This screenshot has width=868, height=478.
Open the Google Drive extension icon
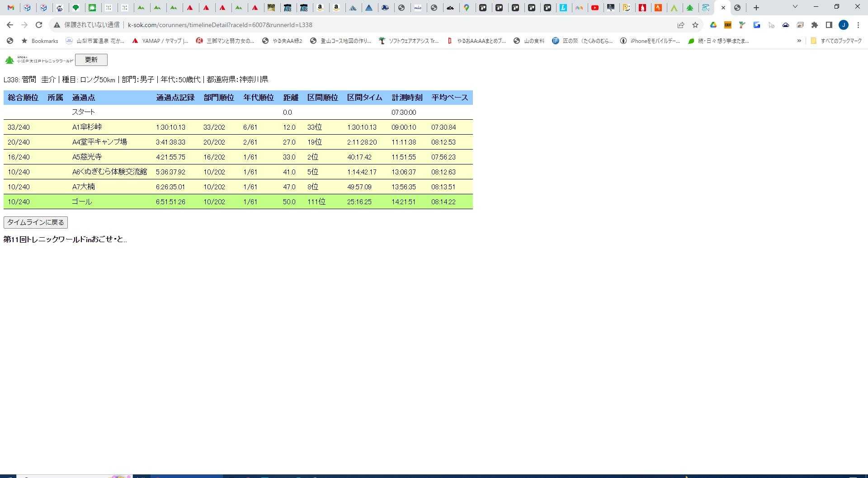point(713,25)
